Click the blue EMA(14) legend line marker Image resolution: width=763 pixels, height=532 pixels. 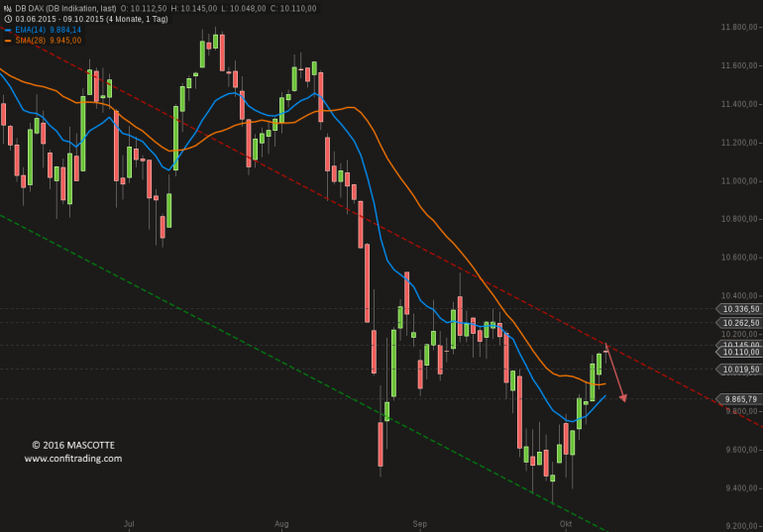pyautogui.click(x=8, y=30)
